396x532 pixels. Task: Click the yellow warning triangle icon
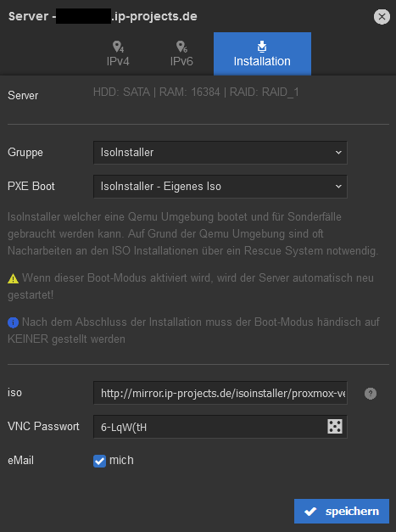[13, 278]
